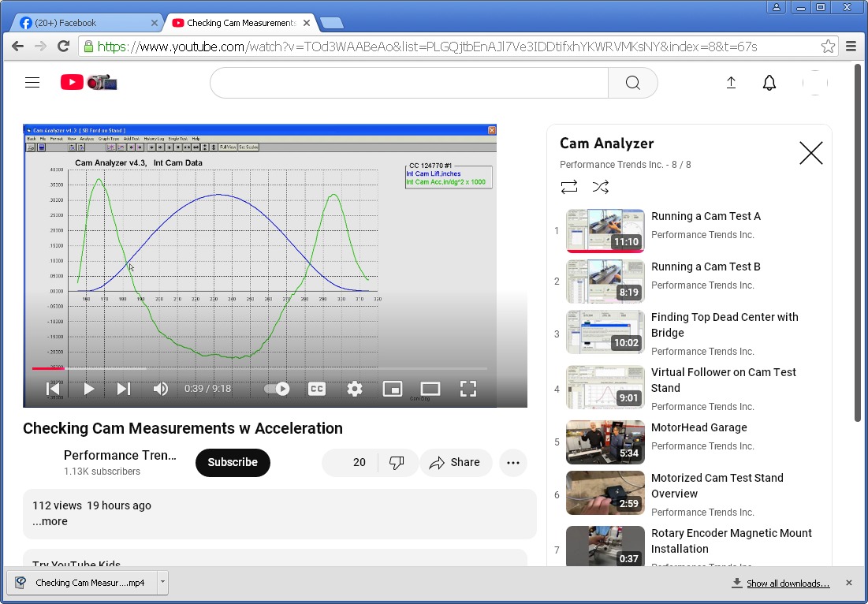Screen dimensions: 868x604
Task: Click the video title heading
Action: coord(183,428)
